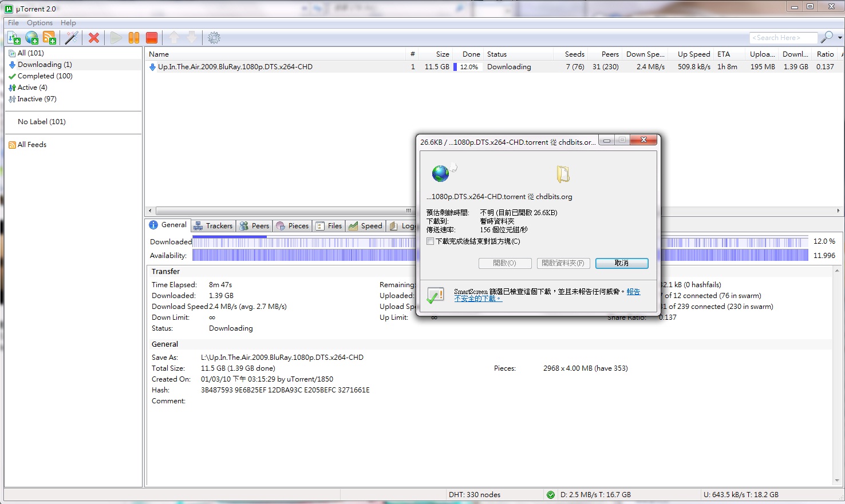Screen dimensions: 845x504
Task: Pause the torrent with the orange pause icon
Action: coord(134,38)
